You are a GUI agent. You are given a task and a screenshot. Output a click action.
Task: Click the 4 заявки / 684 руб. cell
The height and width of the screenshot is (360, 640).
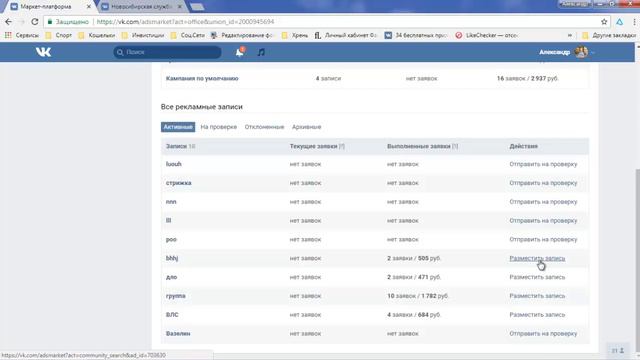point(414,315)
